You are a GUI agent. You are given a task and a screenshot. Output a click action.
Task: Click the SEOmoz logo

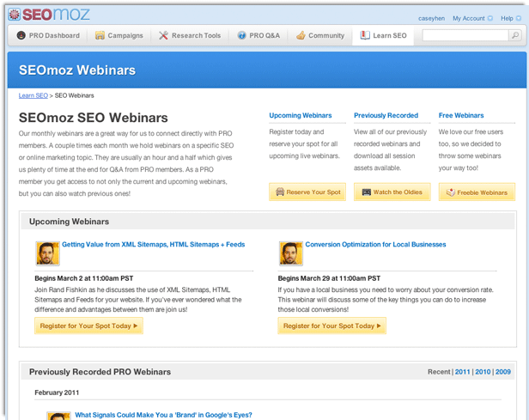pos(49,15)
